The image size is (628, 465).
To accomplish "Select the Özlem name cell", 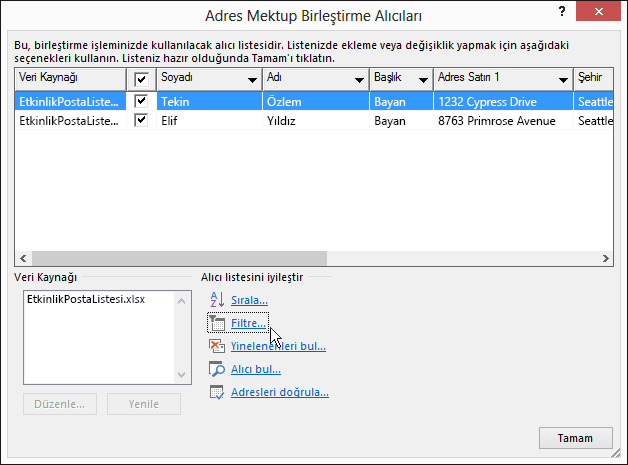I will 316,102.
